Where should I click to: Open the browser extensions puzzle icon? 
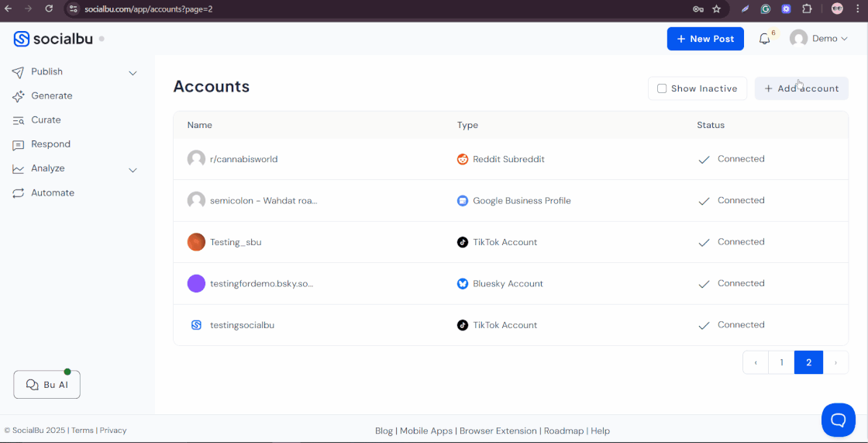click(x=807, y=9)
